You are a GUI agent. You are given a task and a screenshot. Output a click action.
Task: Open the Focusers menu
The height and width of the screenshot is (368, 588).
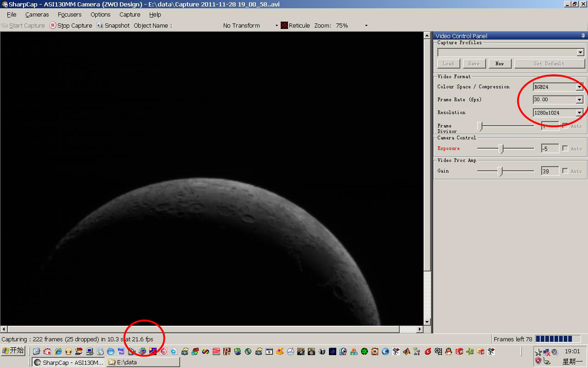pyautogui.click(x=70, y=15)
